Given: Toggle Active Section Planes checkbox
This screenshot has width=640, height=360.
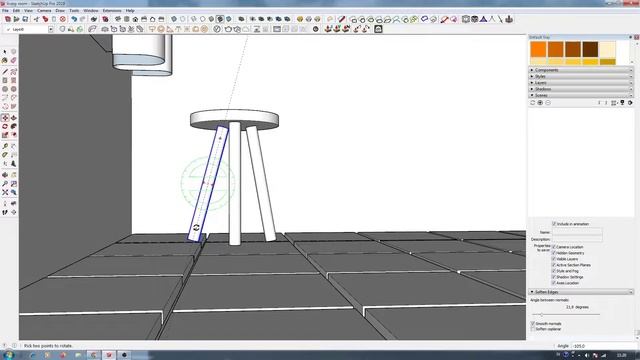Looking at the screenshot, I should (x=554, y=265).
